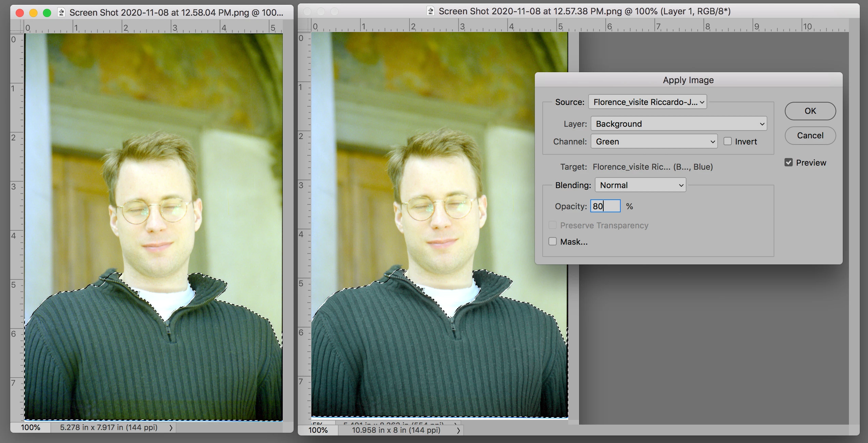Enable the Mask option checkbox
The height and width of the screenshot is (443, 868).
[x=553, y=242]
